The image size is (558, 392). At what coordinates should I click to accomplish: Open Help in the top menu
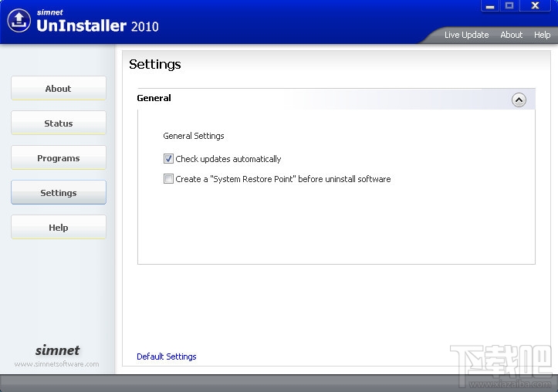click(x=542, y=35)
